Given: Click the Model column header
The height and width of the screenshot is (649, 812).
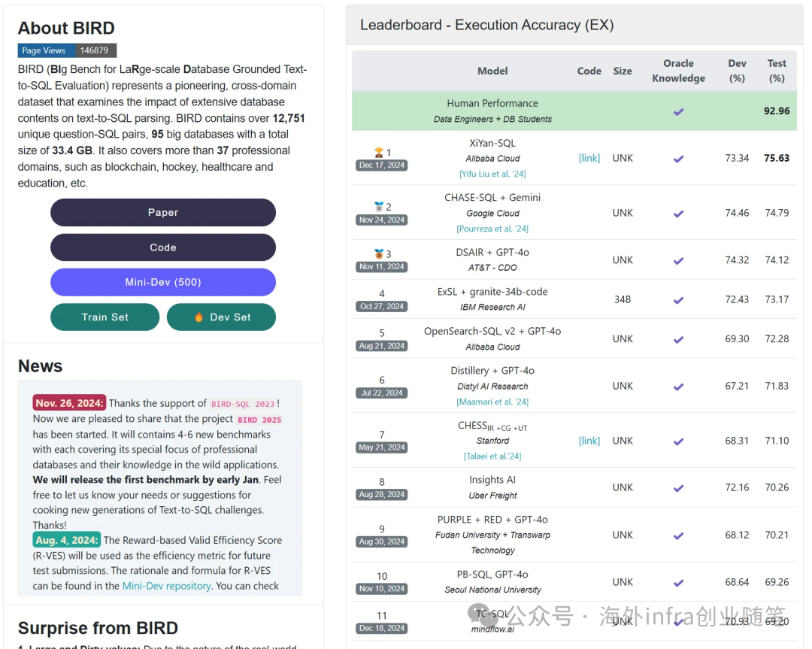Looking at the screenshot, I should click(x=492, y=71).
